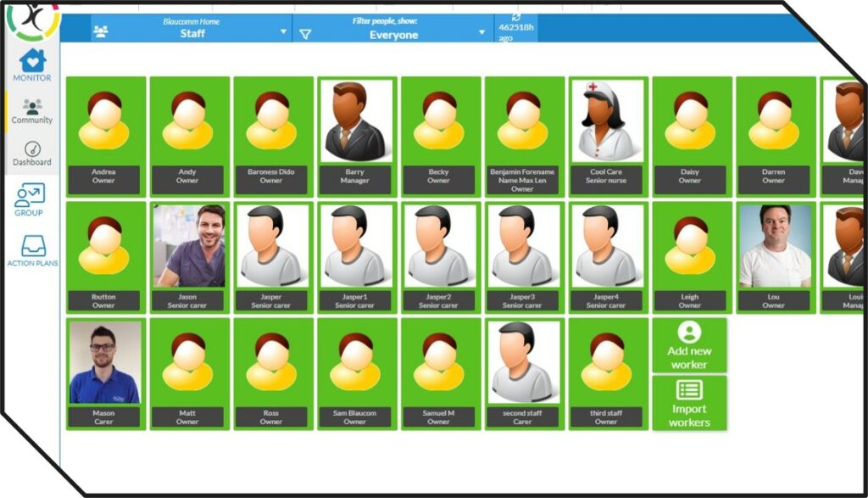Open Action Plans tray icon
868x498 pixels.
(32, 246)
